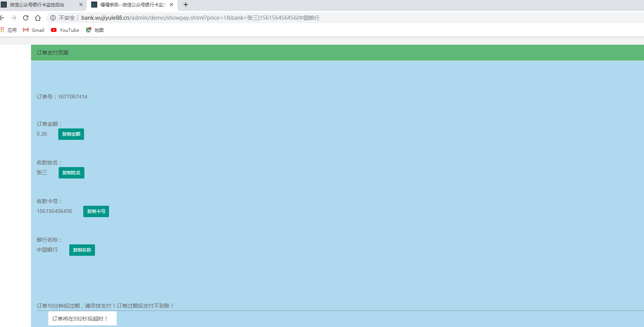The image size is (644, 327).
Task: Open the site security info icon
Action: click(x=53, y=18)
